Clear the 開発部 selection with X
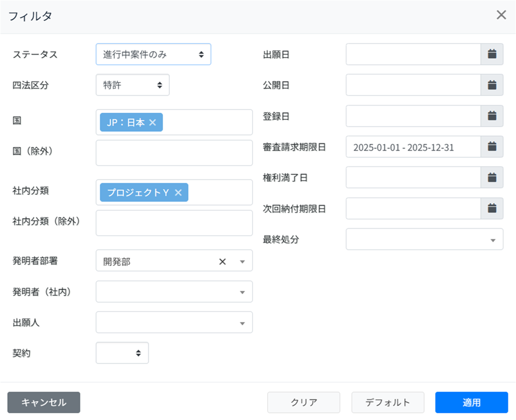Image resolution: width=516 pixels, height=420 pixels. click(x=222, y=261)
